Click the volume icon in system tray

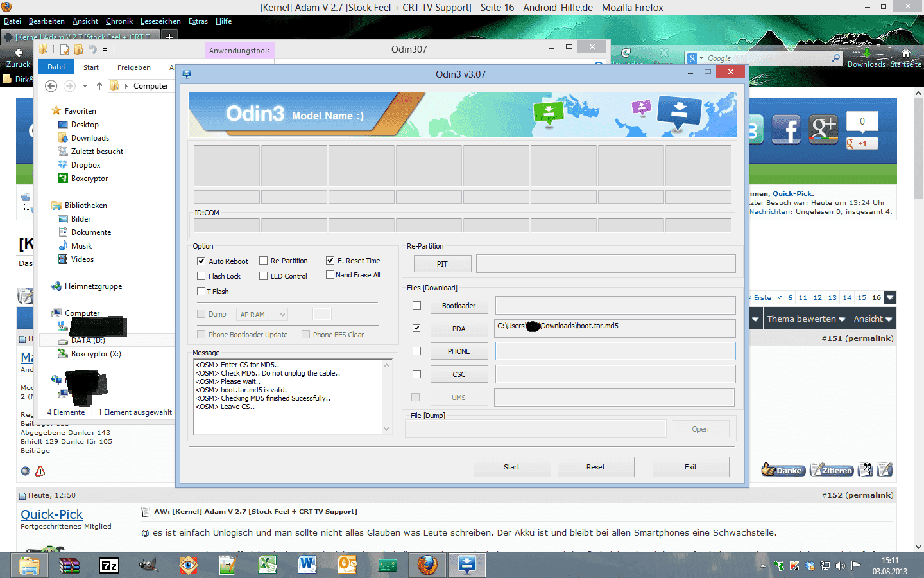[841, 566]
